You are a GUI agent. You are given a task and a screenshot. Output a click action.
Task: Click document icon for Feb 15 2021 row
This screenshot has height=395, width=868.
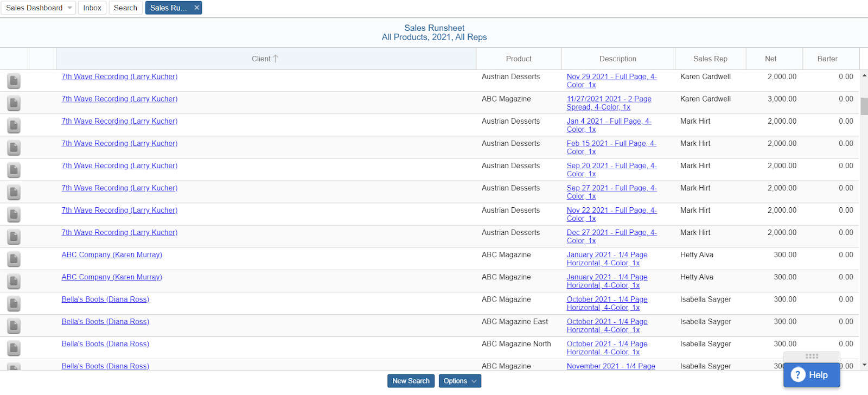14,148
